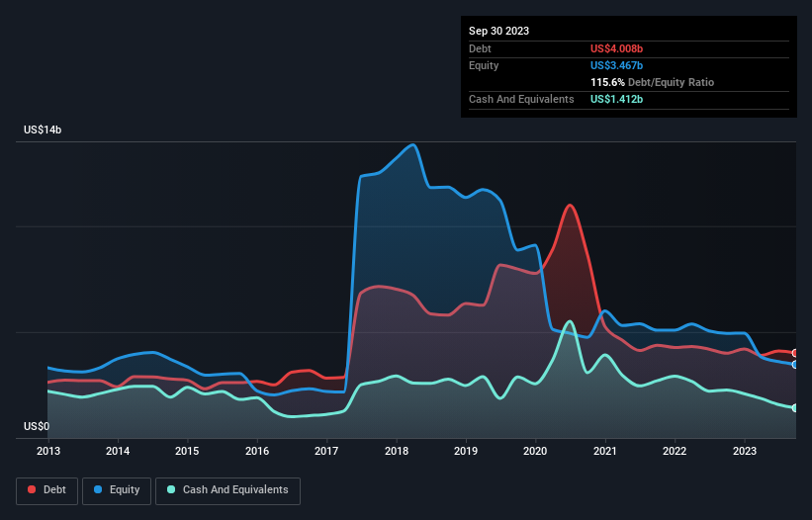
Task: Click the US$4.008b debt value
Action: (x=616, y=48)
